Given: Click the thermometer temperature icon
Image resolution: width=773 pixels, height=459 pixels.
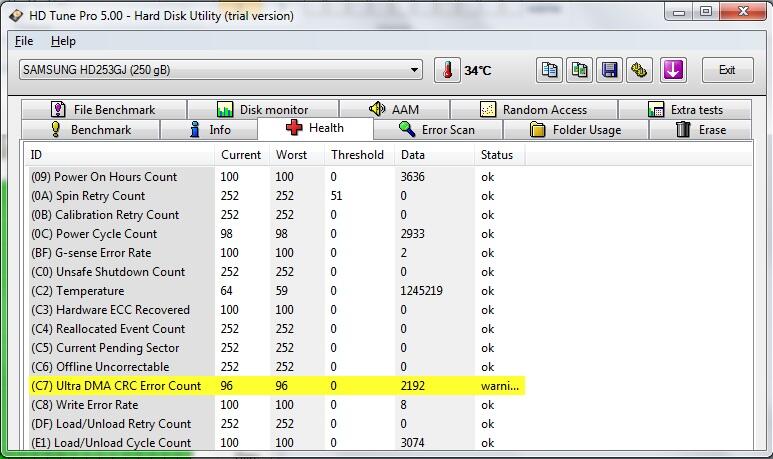Looking at the screenshot, I should (x=447, y=70).
